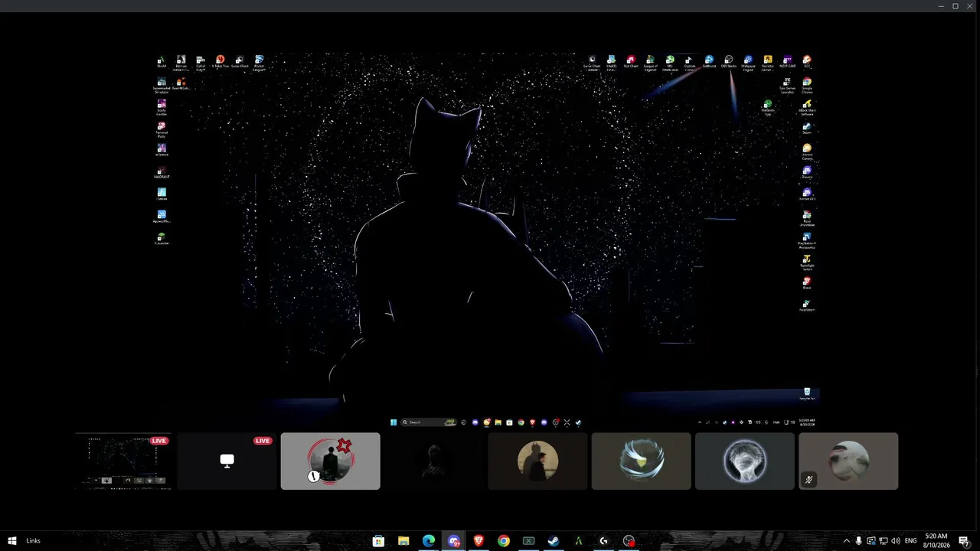Open the taskbar app with red badge

tap(629, 541)
